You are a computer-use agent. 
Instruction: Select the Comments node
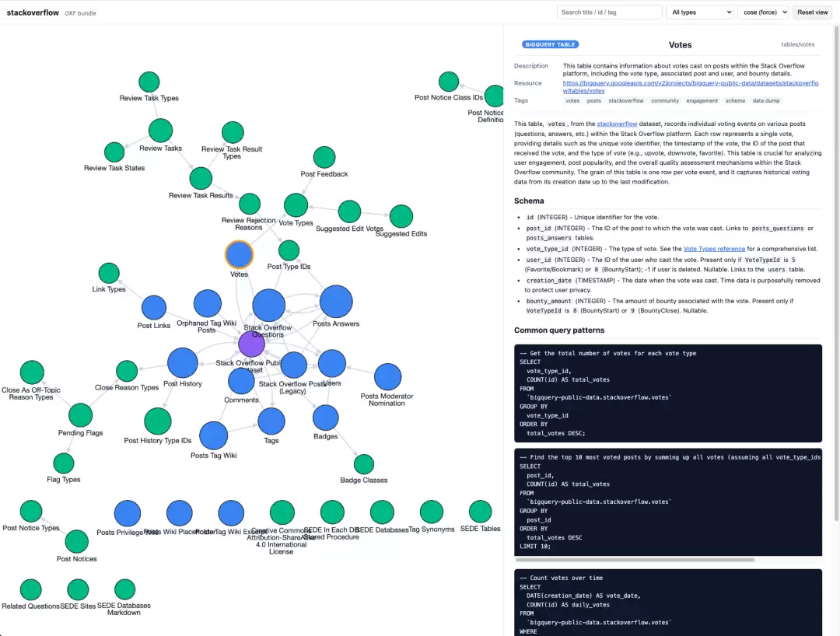(241, 381)
